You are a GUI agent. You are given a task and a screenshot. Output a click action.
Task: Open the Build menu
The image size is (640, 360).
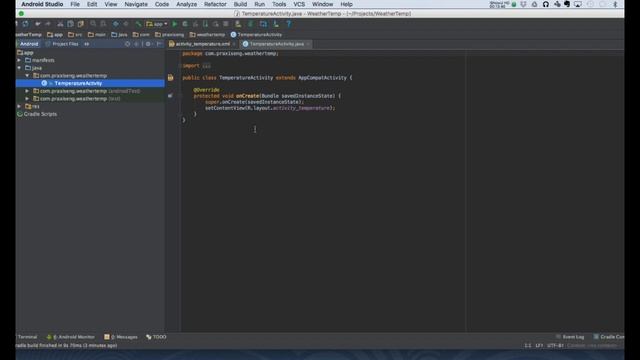[240, 4]
